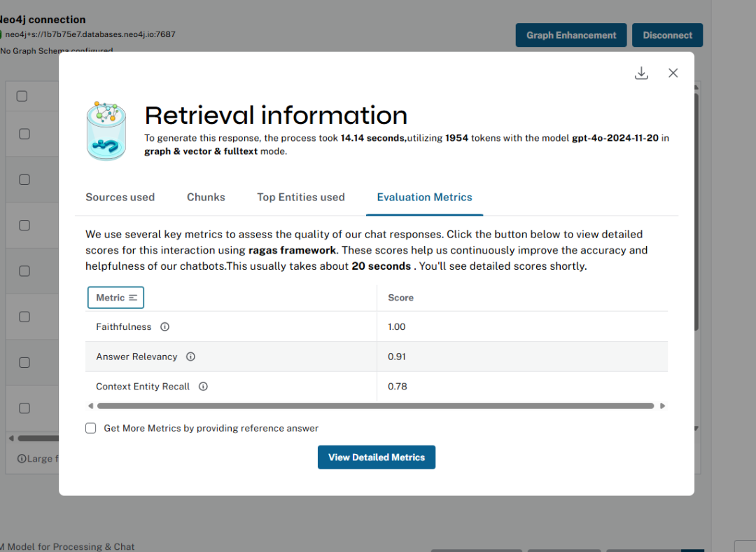Click scroll-left arrow of metrics table

tap(90, 406)
